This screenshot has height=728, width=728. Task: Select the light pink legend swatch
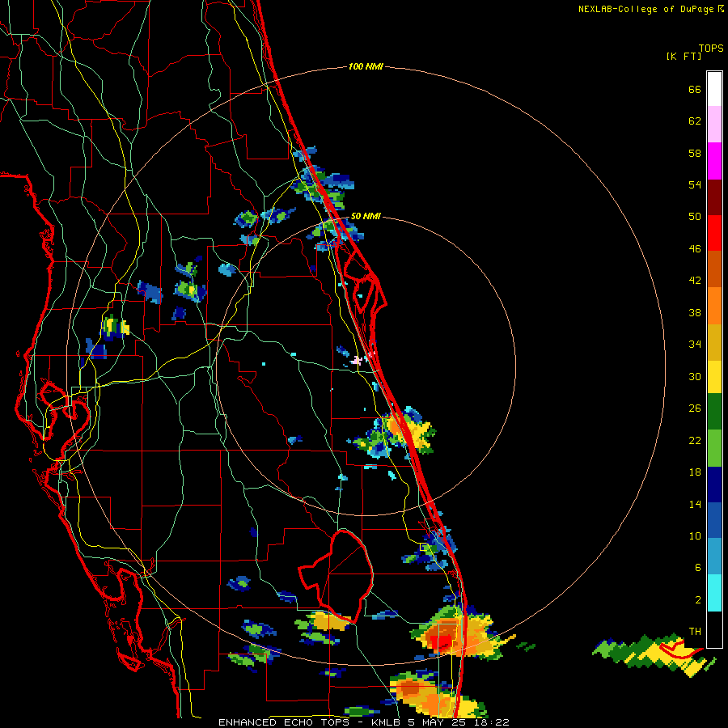pos(714,125)
